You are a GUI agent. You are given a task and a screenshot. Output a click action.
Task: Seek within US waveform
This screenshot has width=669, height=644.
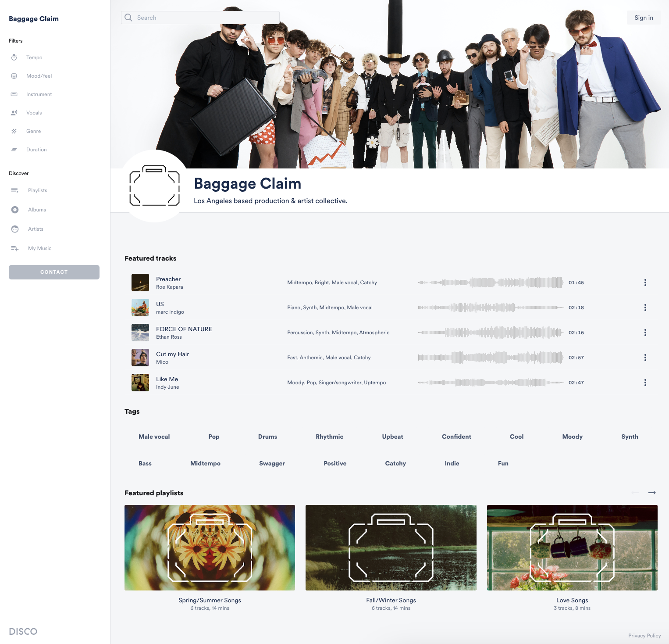[x=491, y=308]
